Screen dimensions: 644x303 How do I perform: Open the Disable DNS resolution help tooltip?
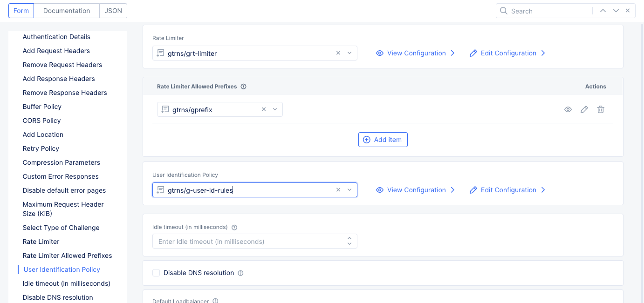point(240,273)
